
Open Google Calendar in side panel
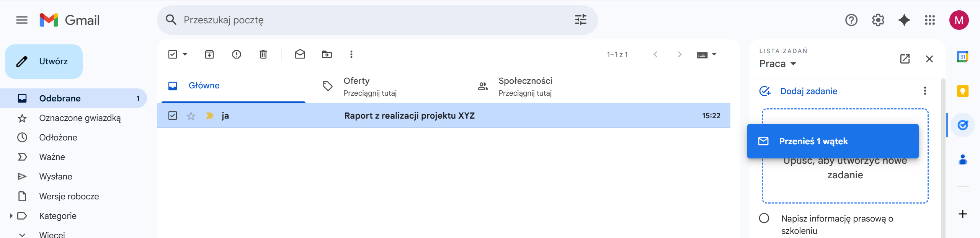click(x=962, y=57)
